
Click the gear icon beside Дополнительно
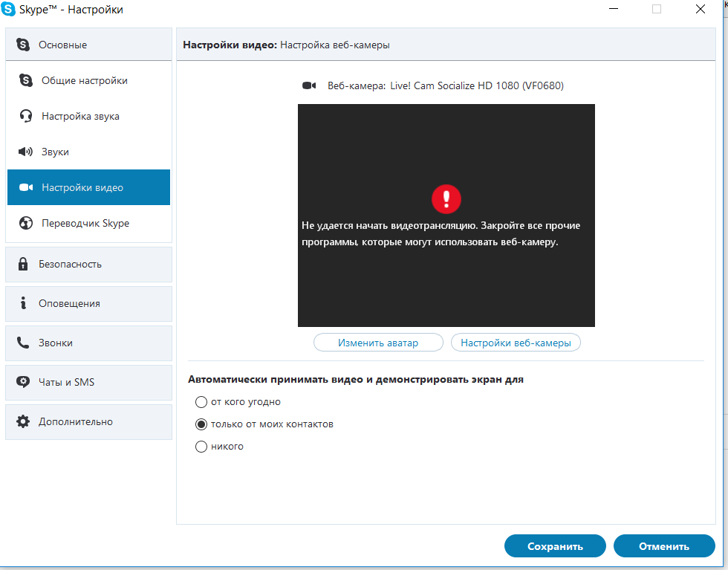click(23, 421)
